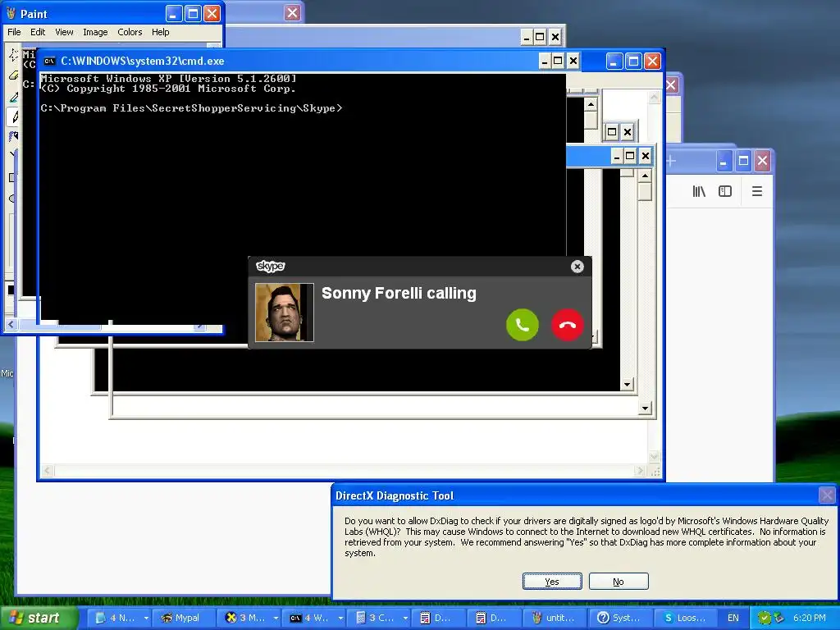Expand the '4 N...' taskbar group dropdown

pos(146,618)
